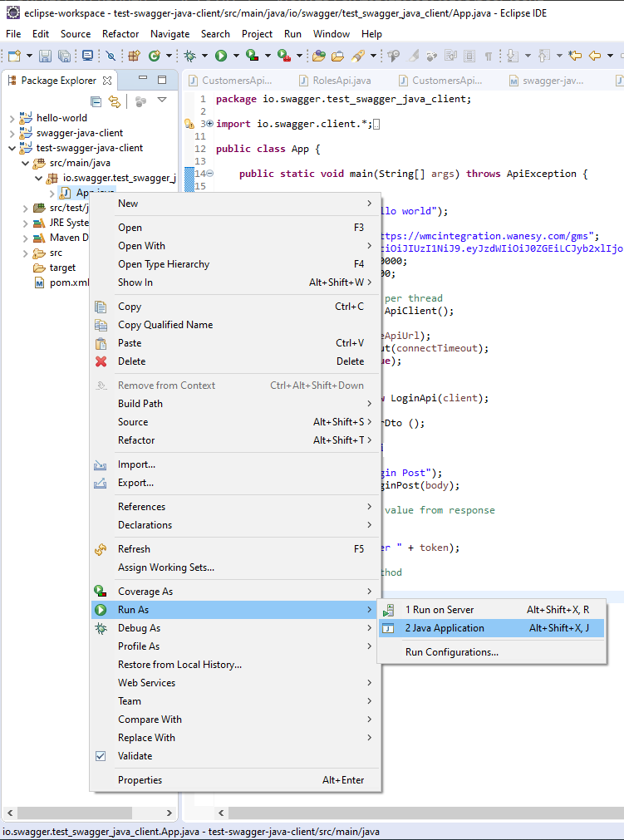Click the Save icon in the toolbar
Screen dimensions: 624x840
[x=45, y=56]
